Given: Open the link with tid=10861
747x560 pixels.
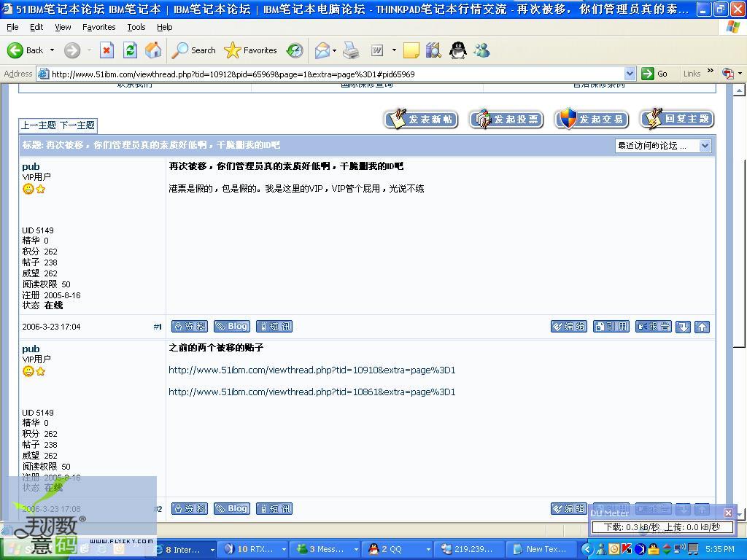Looking at the screenshot, I should tap(312, 392).
